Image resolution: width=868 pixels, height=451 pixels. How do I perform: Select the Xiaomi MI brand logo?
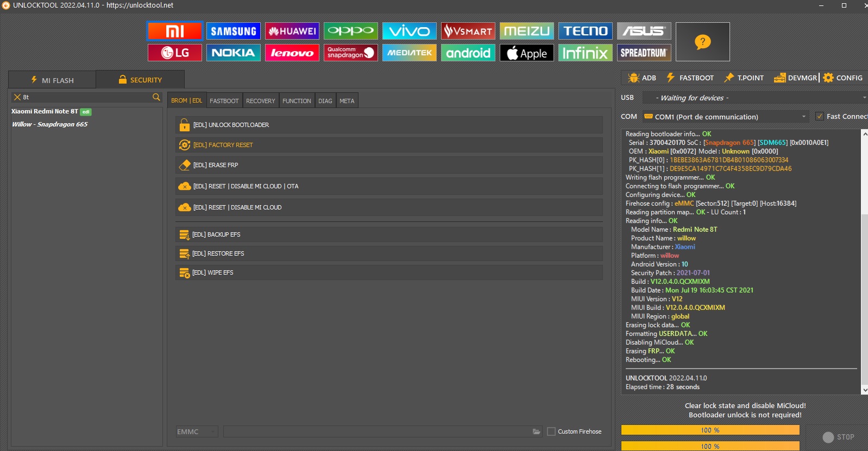click(175, 31)
